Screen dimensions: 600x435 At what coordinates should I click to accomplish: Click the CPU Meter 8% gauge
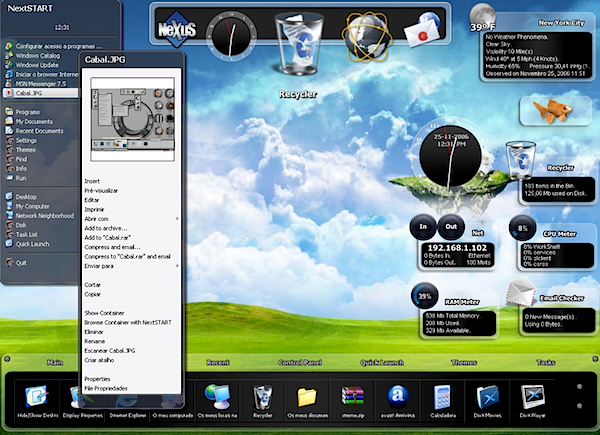coord(522,228)
